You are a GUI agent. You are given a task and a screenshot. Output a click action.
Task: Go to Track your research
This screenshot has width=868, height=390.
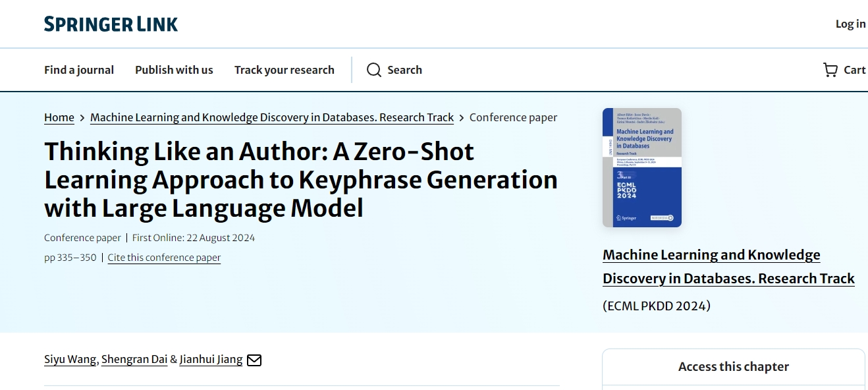(285, 70)
